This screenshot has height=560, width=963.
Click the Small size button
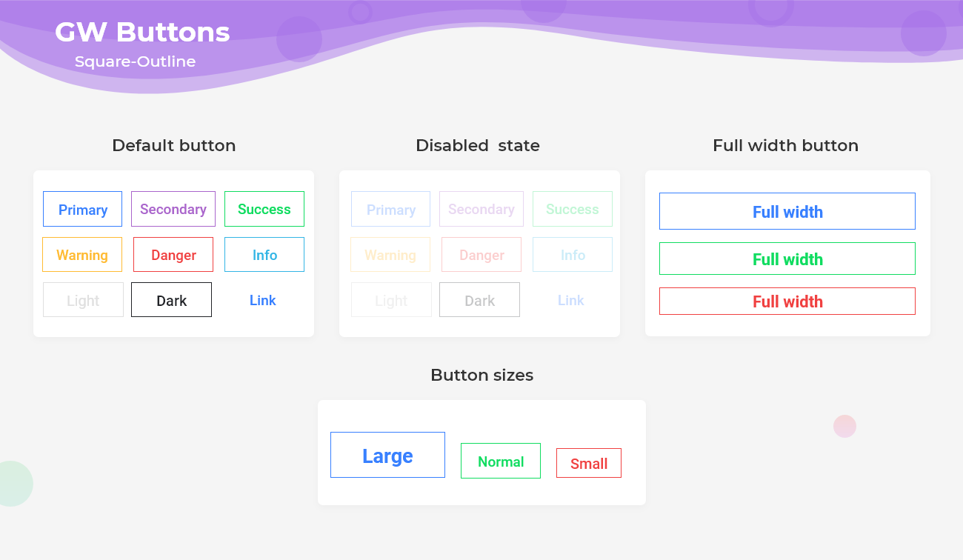(588, 462)
